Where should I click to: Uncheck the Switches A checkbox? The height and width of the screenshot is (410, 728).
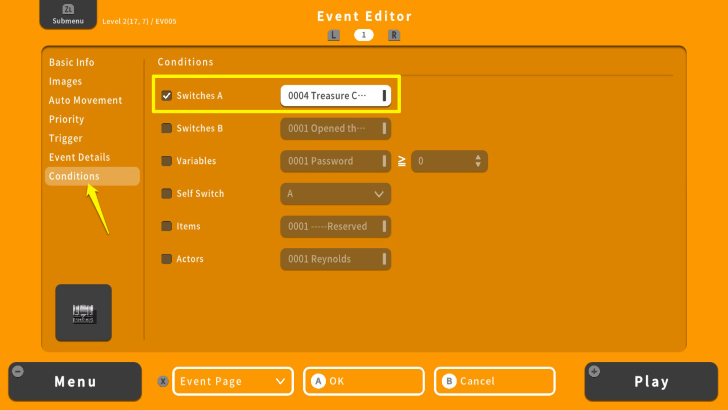(166, 96)
